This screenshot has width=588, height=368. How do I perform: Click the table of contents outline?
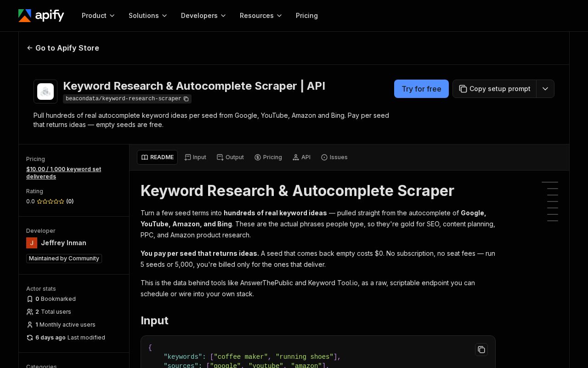pyautogui.click(x=550, y=201)
